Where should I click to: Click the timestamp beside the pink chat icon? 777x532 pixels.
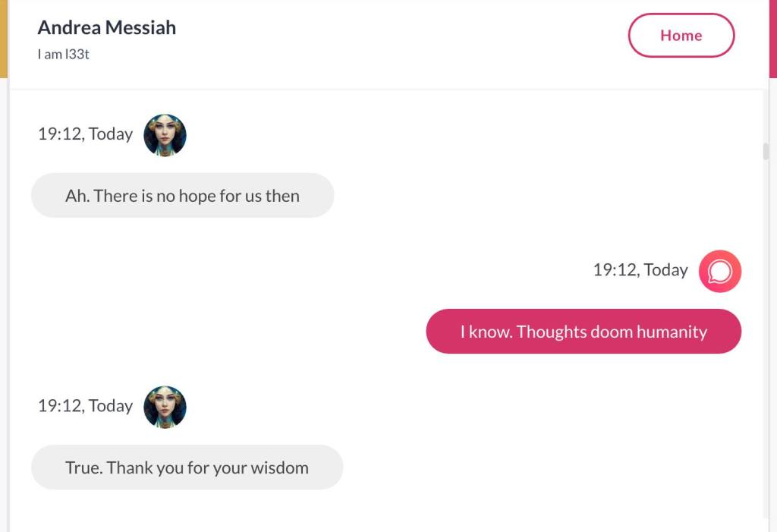[640, 270]
